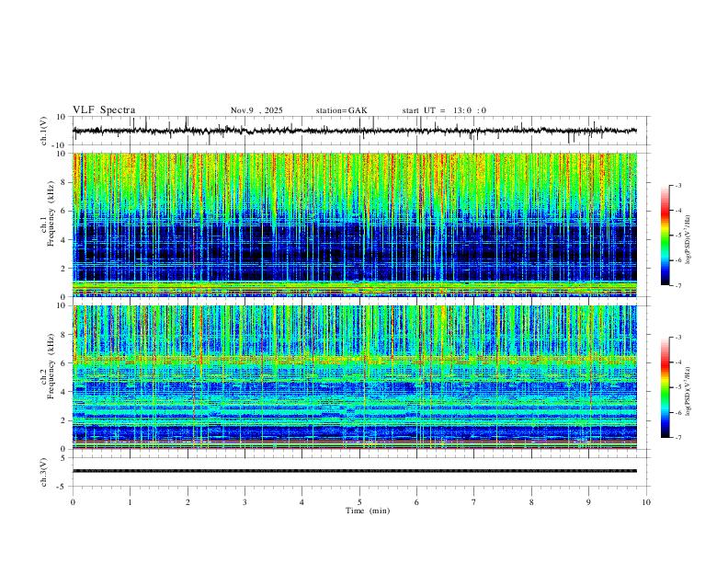Click time axis tick label "5"
Viewport: 728px width, 563px height.
pos(359,502)
